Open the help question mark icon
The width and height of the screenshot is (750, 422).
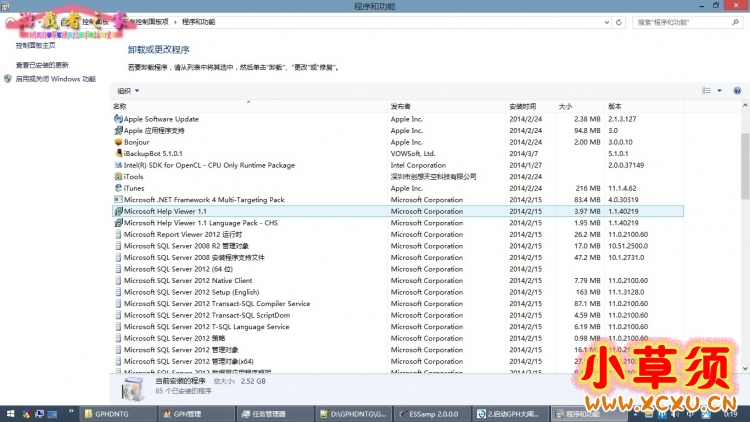[738, 90]
